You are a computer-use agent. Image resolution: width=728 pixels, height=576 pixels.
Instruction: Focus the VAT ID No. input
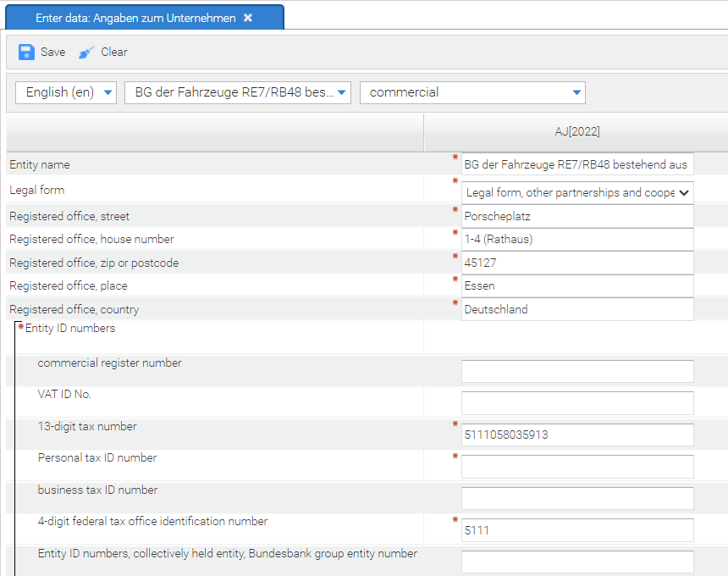[576, 403]
